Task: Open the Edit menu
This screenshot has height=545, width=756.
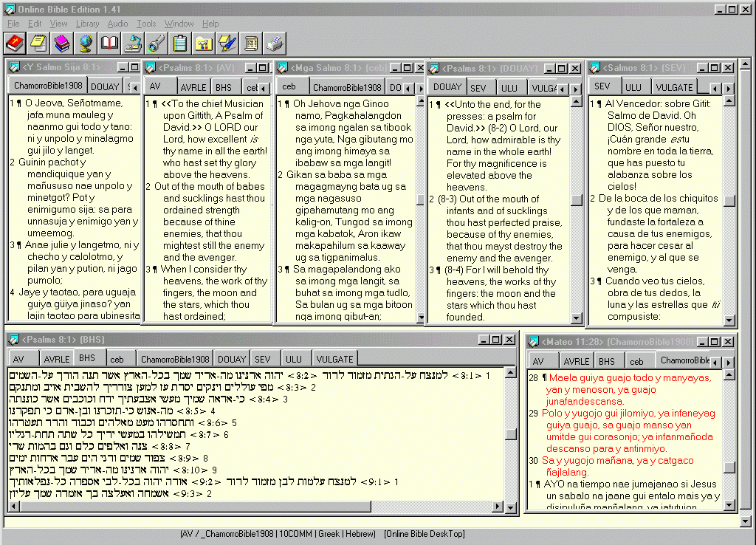Action: point(34,24)
